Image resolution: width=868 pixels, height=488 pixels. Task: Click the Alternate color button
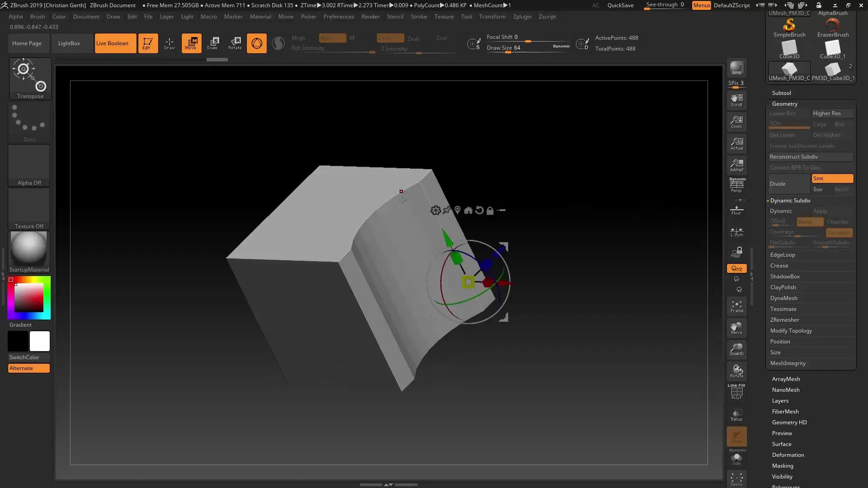click(29, 368)
